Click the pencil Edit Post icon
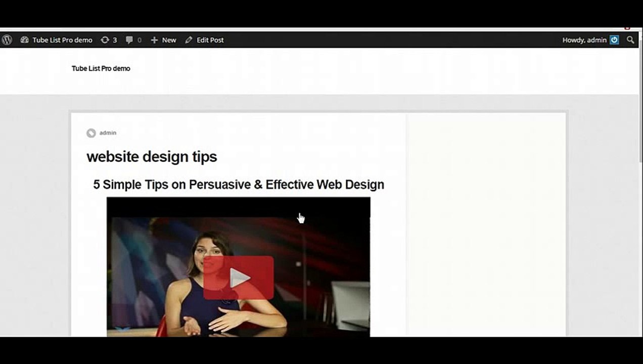The width and height of the screenshot is (643, 364). point(189,40)
